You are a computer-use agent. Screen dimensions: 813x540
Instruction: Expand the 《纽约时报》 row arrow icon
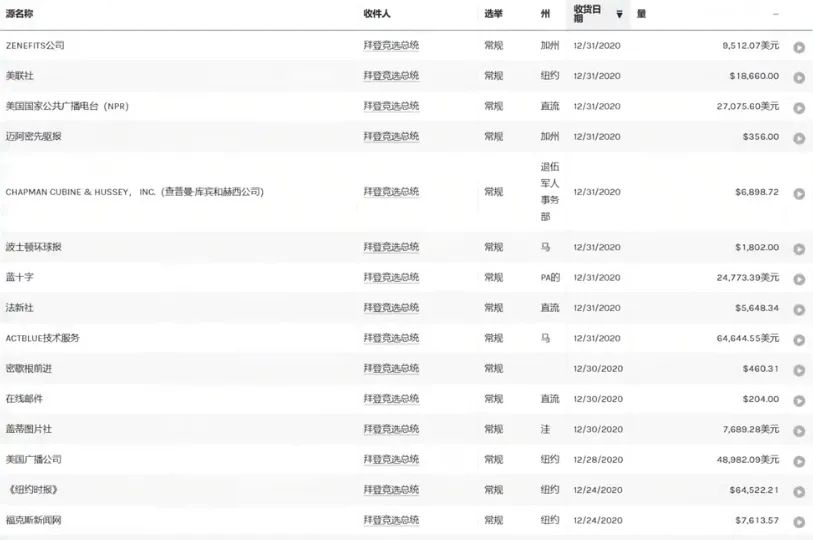799,492
